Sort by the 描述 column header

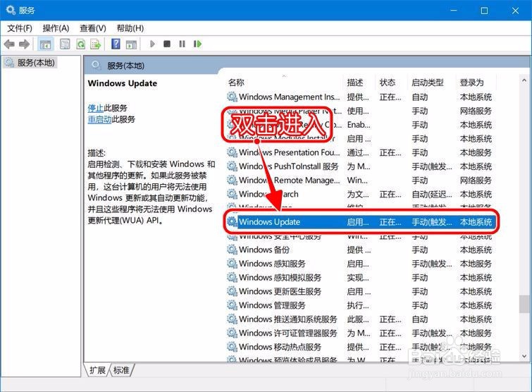(x=355, y=82)
